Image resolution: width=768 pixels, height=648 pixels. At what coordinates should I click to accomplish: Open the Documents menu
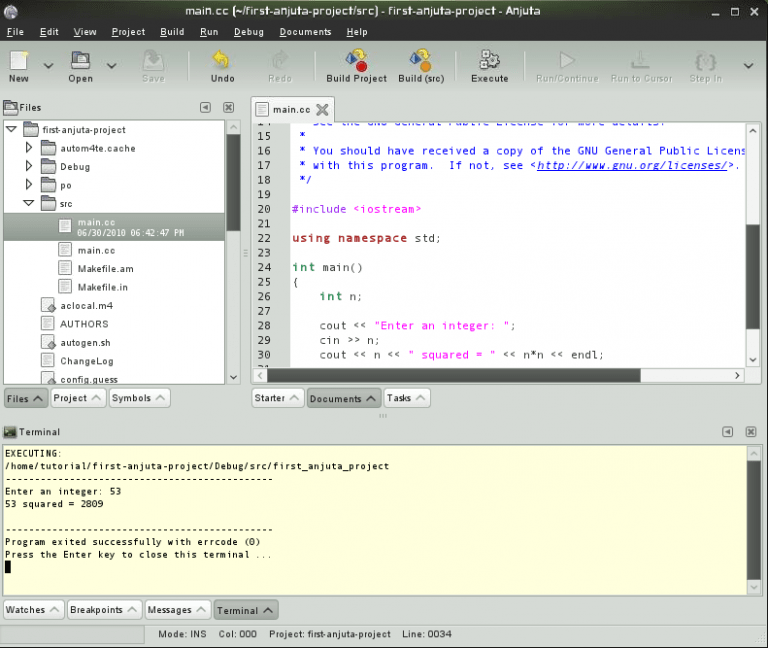(x=305, y=32)
